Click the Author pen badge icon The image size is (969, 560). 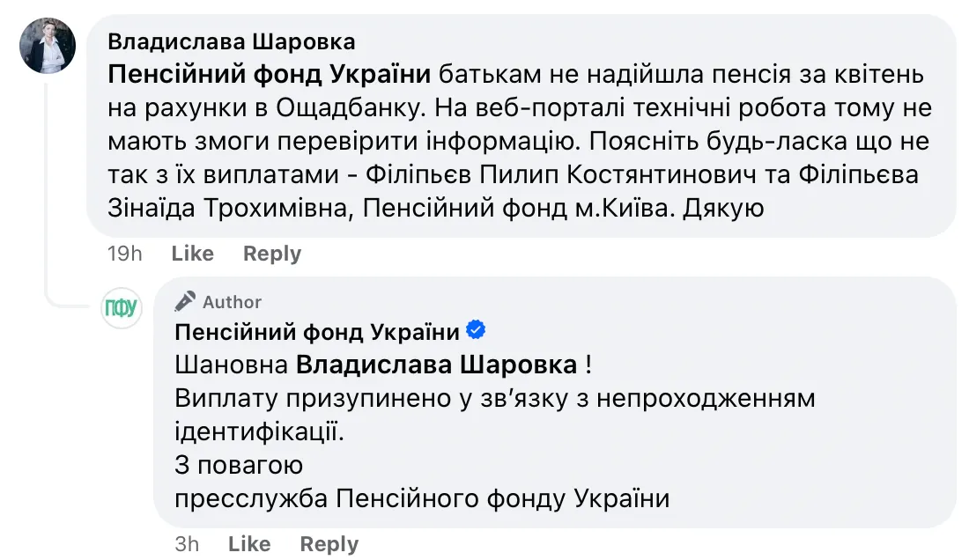184,302
